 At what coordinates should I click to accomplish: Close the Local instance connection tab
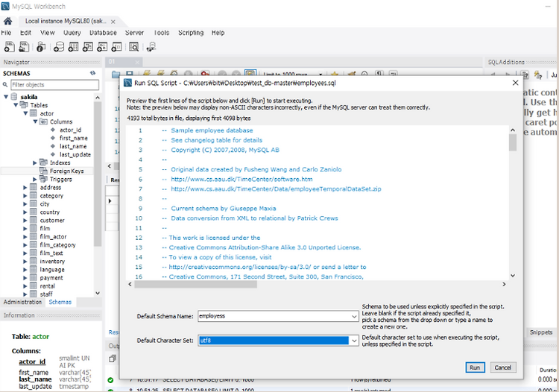point(113,22)
